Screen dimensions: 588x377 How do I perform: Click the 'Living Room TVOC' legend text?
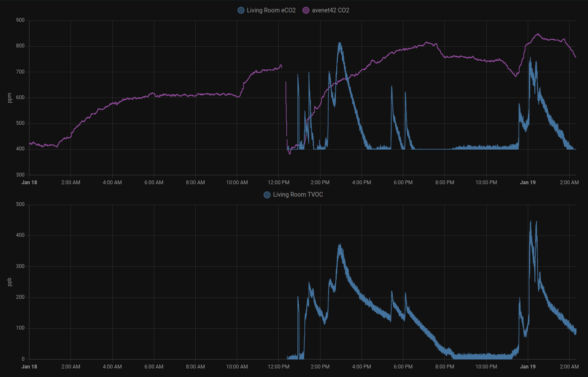pos(298,195)
